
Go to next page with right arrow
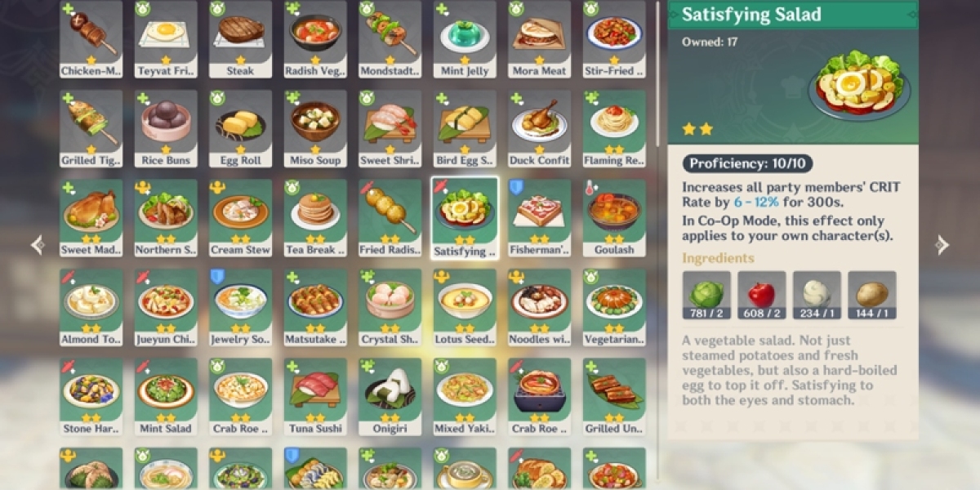tap(942, 245)
